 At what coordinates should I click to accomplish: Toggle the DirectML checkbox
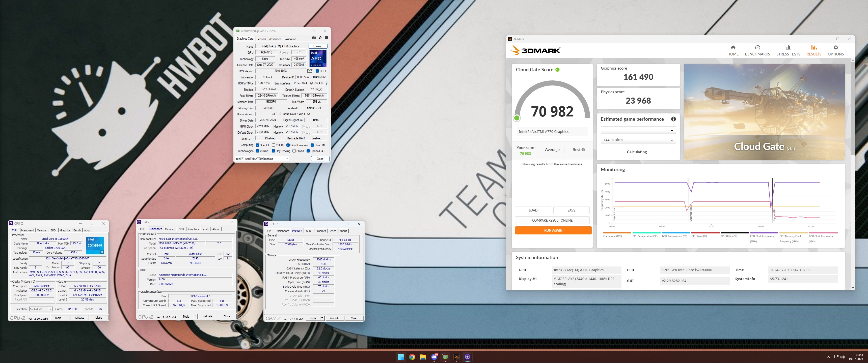[x=312, y=145]
